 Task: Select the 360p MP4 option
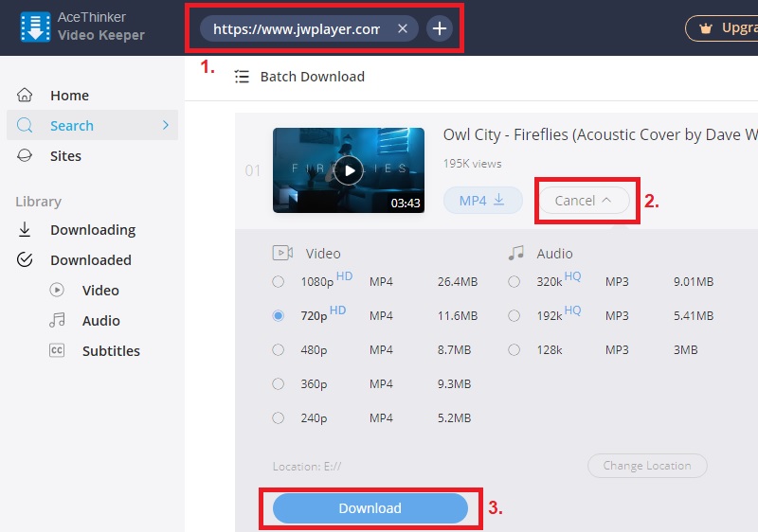pos(278,383)
